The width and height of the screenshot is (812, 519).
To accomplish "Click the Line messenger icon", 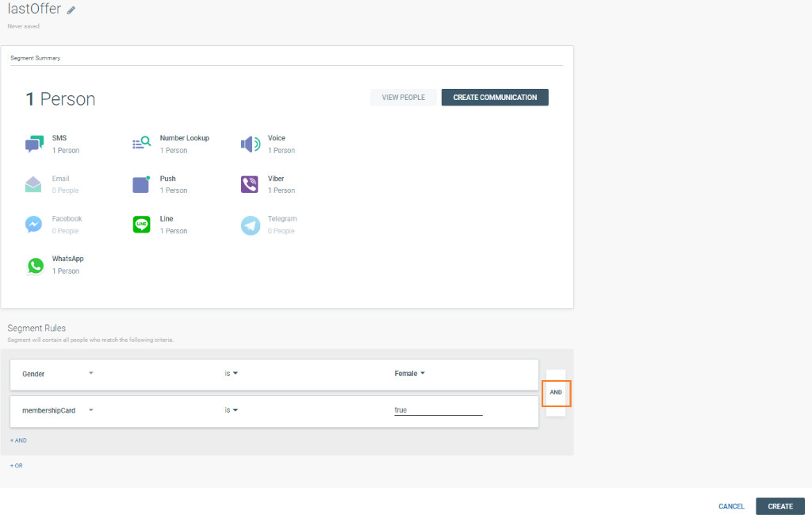I will tap(141, 225).
